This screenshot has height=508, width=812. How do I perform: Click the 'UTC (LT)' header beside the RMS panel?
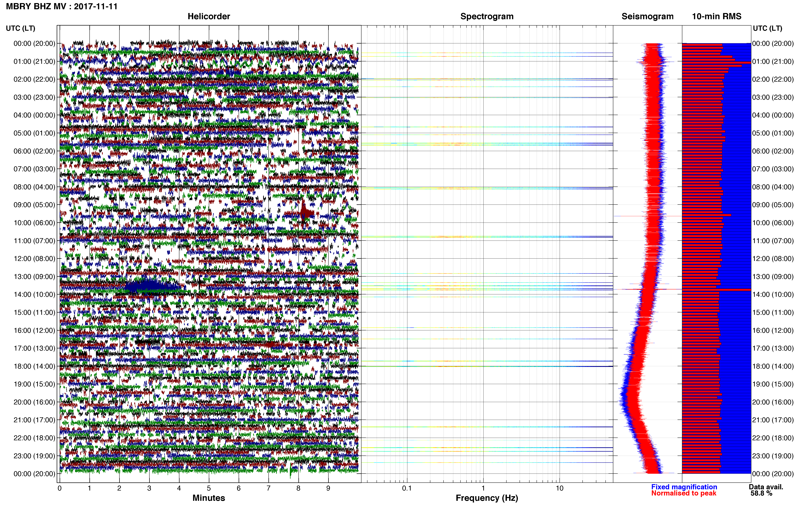pyautogui.click(x=767, y=28)
